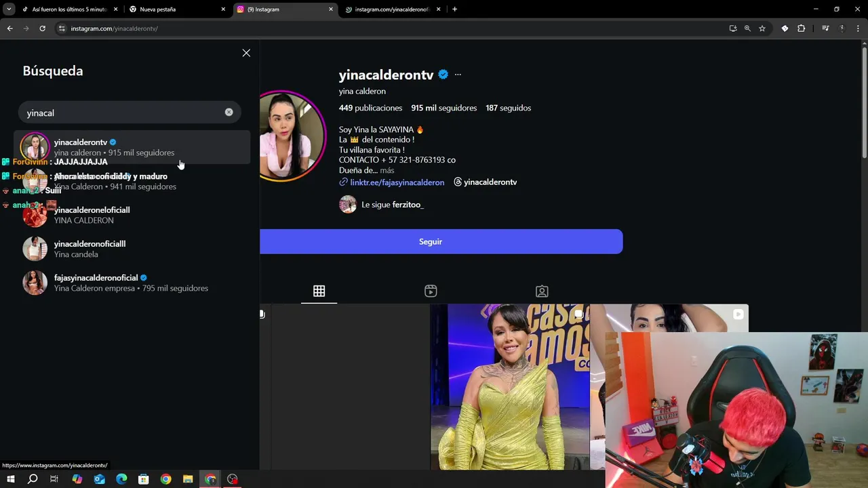Open Chrome three-dot menu
This screenshot has width=868, height=488.
pyautogui.click(x=859, y=28)
